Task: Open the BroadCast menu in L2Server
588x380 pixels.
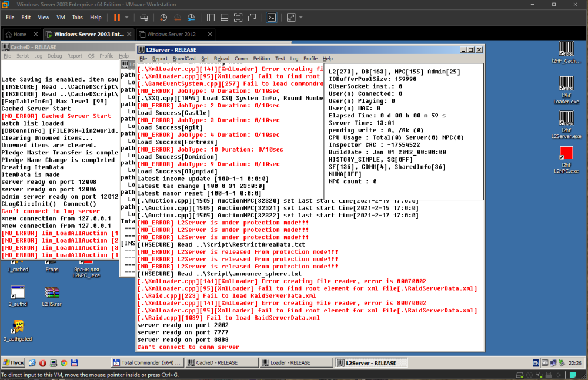Action: 184,59
